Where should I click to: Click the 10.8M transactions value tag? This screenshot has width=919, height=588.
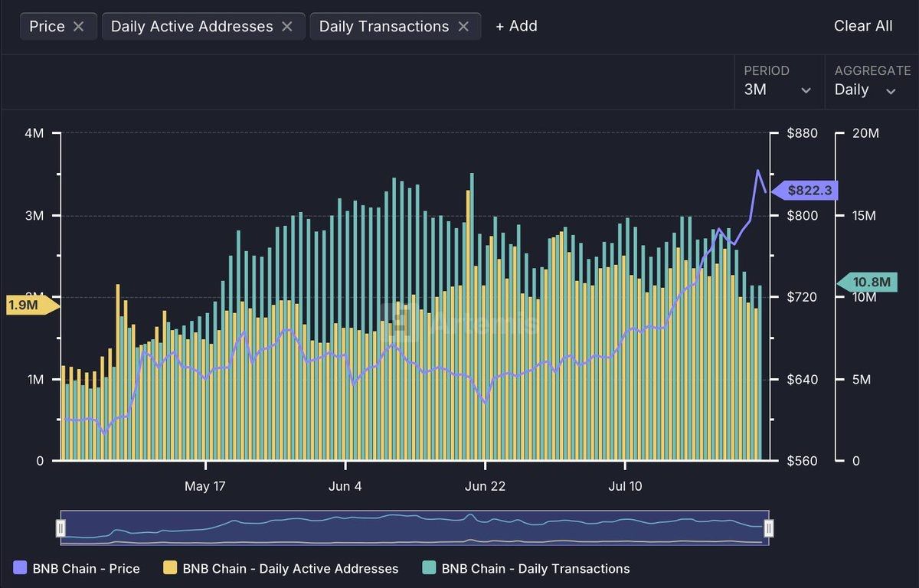pyautogui.click(x=867, y=283)
